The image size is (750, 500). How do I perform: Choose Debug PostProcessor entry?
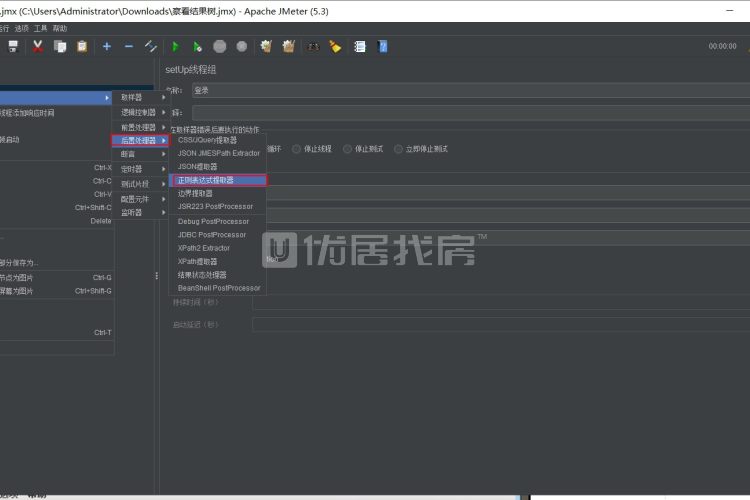218,222
